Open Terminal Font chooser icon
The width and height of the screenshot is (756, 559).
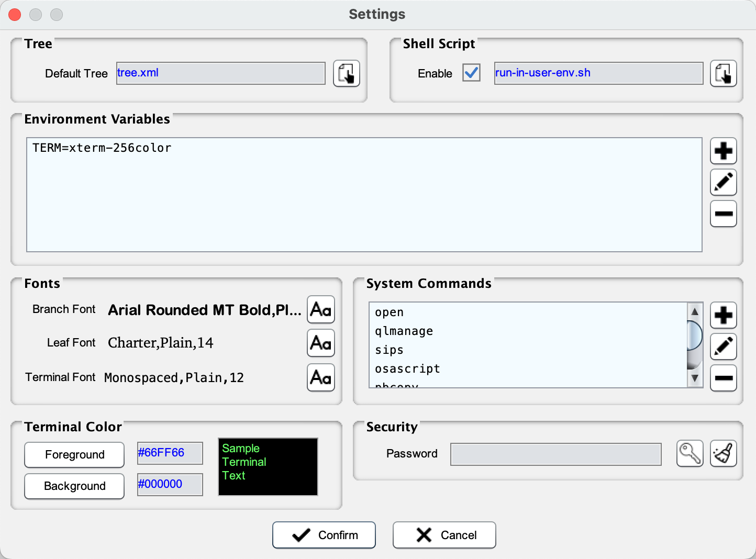click(x=320, y=377)
